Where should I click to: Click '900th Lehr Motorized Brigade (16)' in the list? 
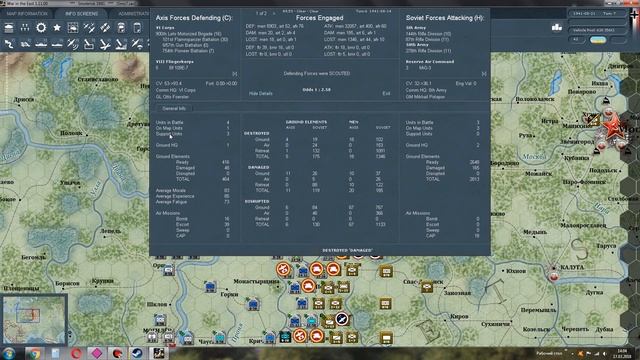[188, 34]
